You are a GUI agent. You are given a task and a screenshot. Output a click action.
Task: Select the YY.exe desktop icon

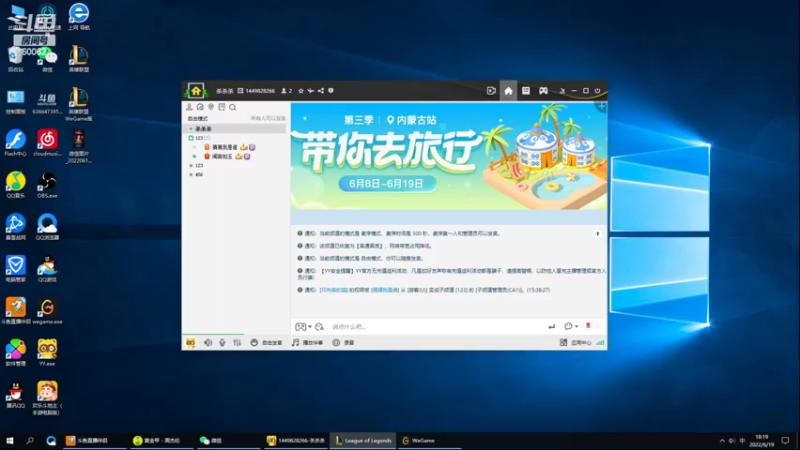[47, 353]
